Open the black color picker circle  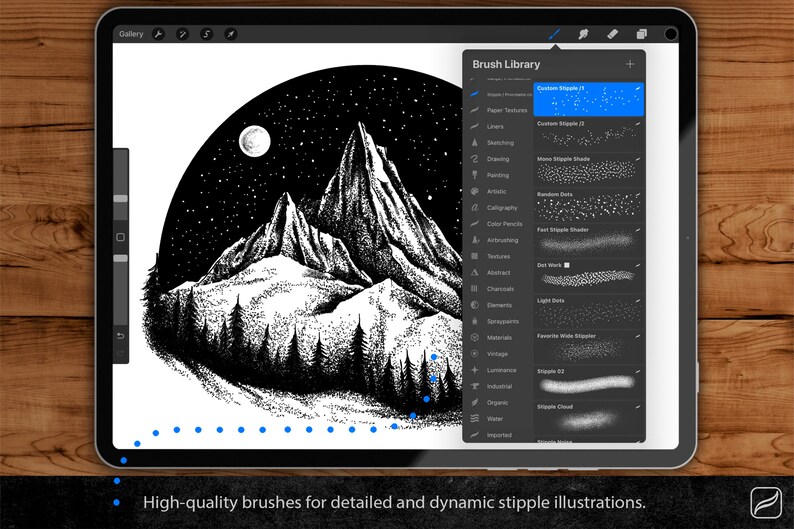670,34
